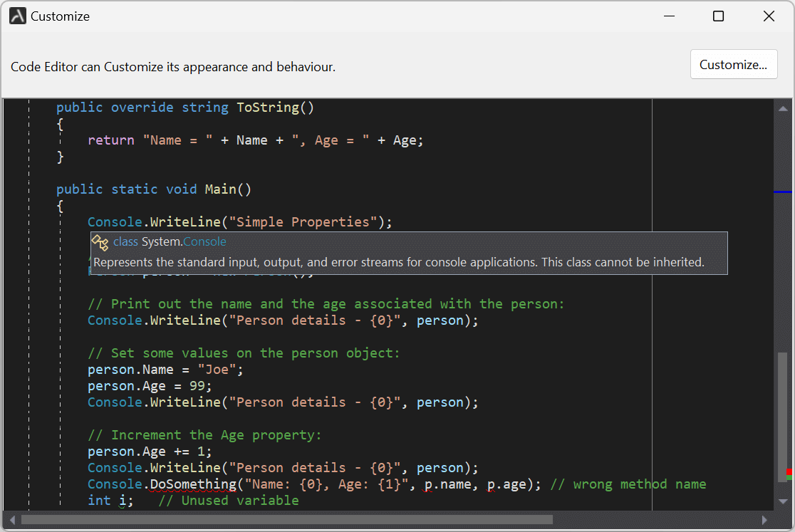795x532 pixels.
Task: Click the DoSomething method with red squiggle
Action: (193, 484)
